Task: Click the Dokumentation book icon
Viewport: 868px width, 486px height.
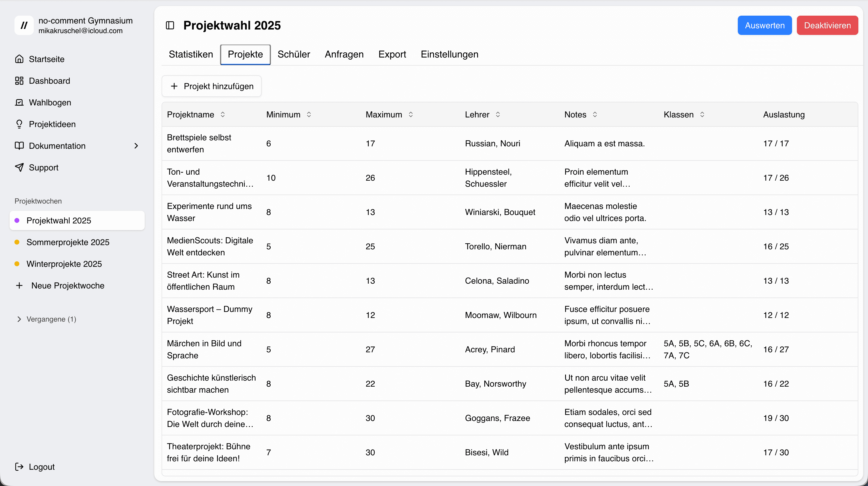Action: (19, 146)
